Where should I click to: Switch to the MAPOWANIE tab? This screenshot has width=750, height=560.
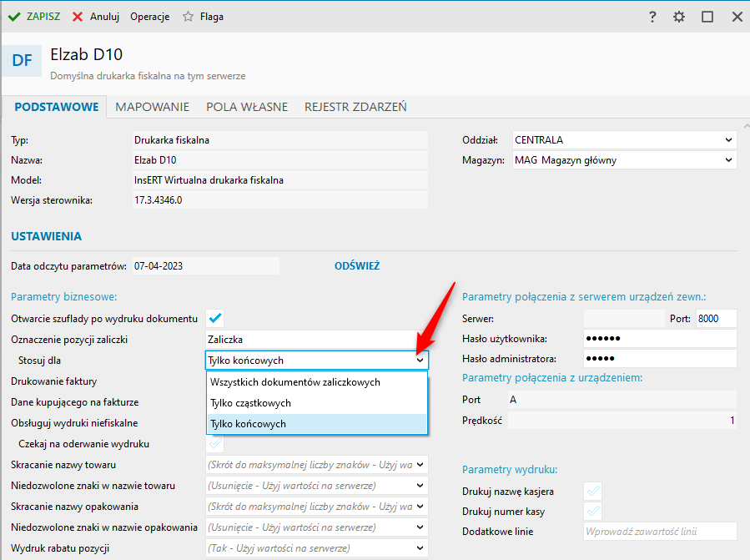tap(152, 107)
